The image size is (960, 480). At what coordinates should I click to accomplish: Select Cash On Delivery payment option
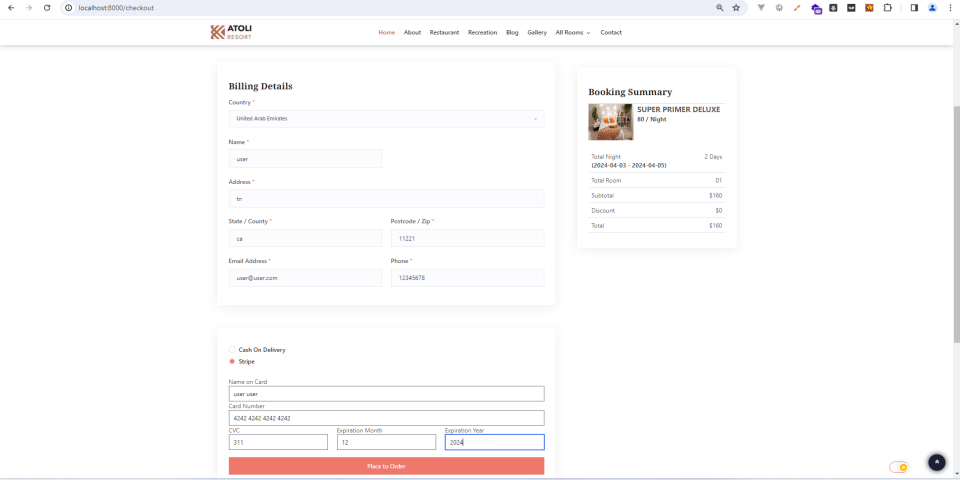(232, 350)
